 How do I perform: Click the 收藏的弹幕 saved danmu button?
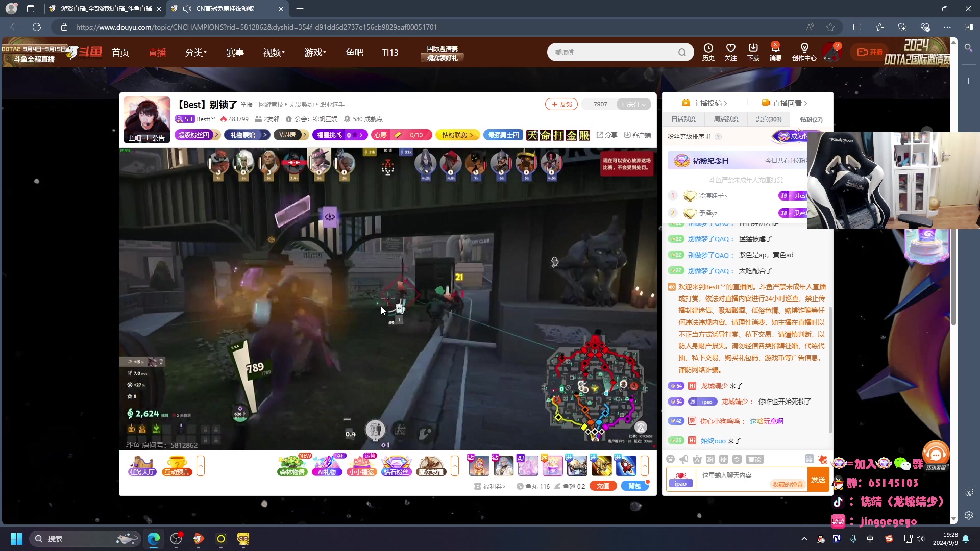(788, 484)
